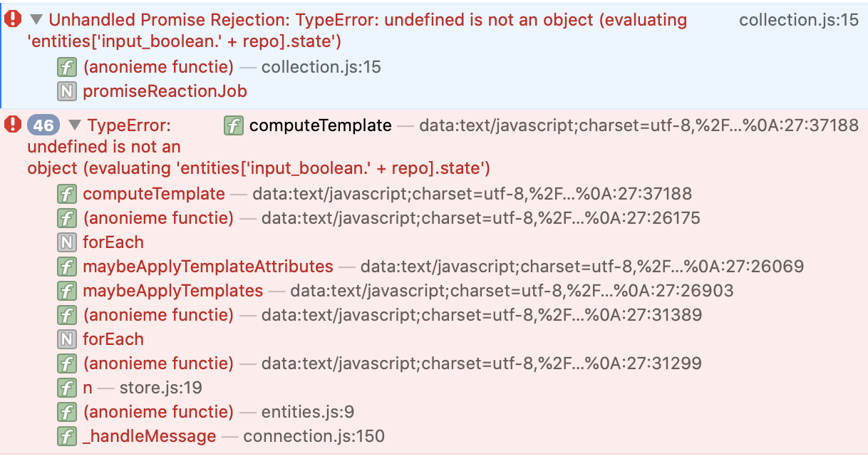Open the data URL link ending 27:31299
Image resolution: width=868 pixels, height=459 pixels.
tap(482, 363)
